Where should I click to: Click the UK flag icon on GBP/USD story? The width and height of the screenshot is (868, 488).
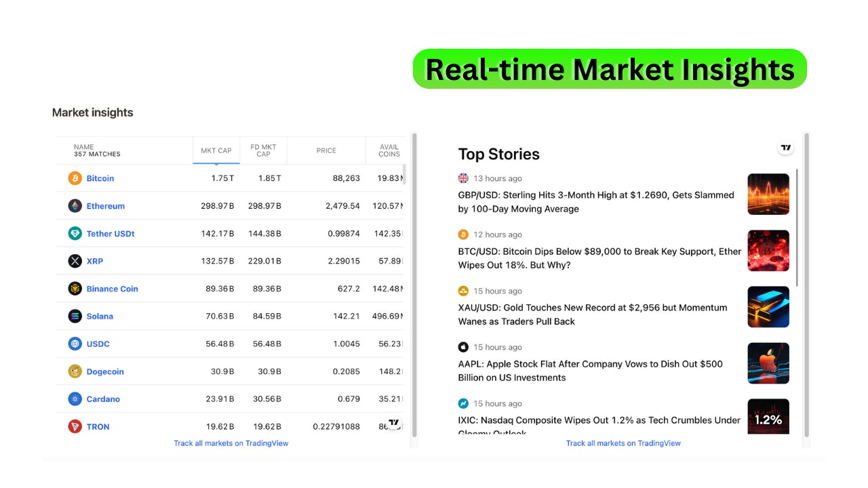click(463, 178)
